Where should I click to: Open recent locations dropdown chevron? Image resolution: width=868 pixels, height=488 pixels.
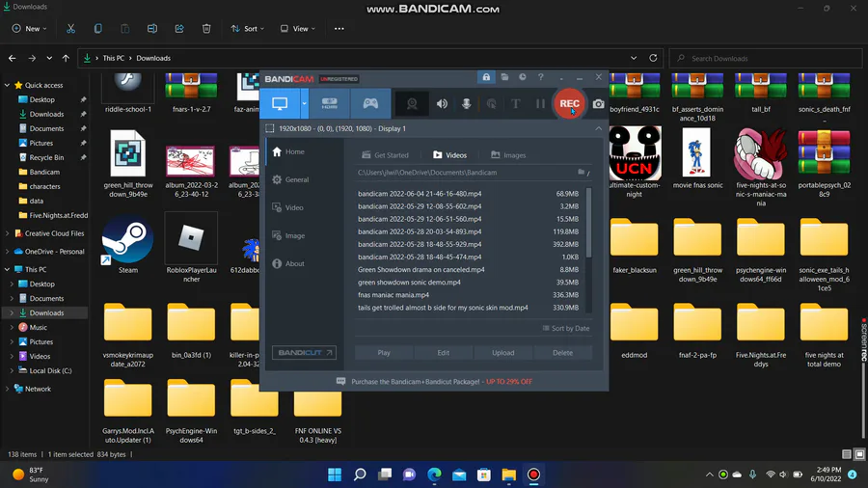49,58
